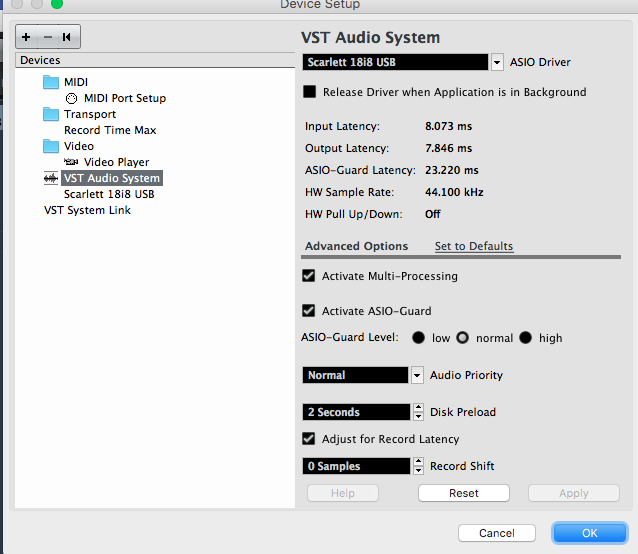Click the Video folder icon

tap(51, 146)
